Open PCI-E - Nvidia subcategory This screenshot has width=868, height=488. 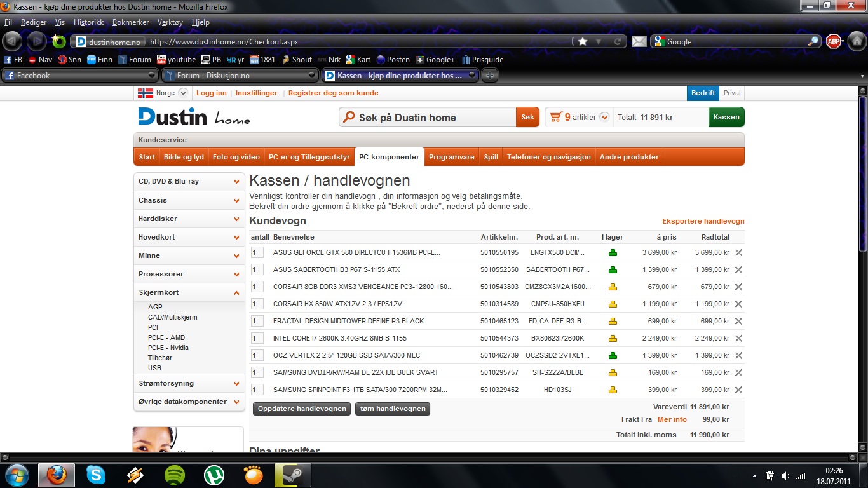168,348
